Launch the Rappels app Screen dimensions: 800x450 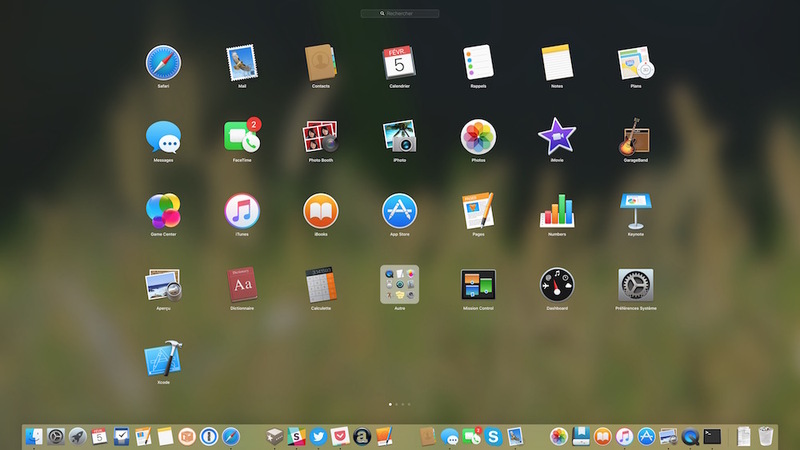(x=478, y=63)
